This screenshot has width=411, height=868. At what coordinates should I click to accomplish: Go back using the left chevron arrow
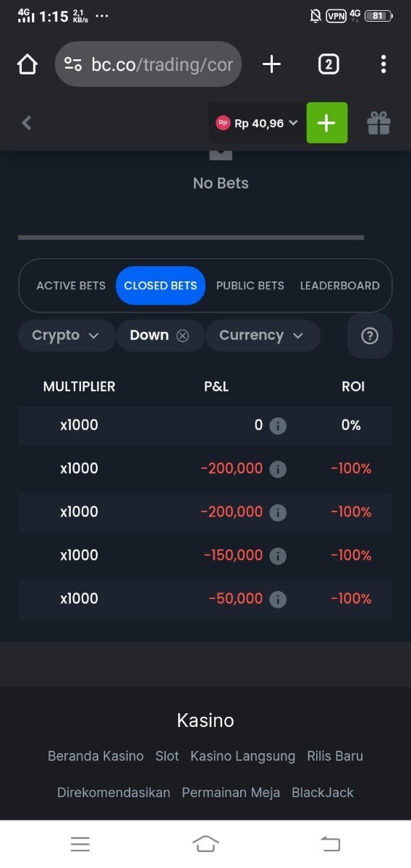[27, 123]
